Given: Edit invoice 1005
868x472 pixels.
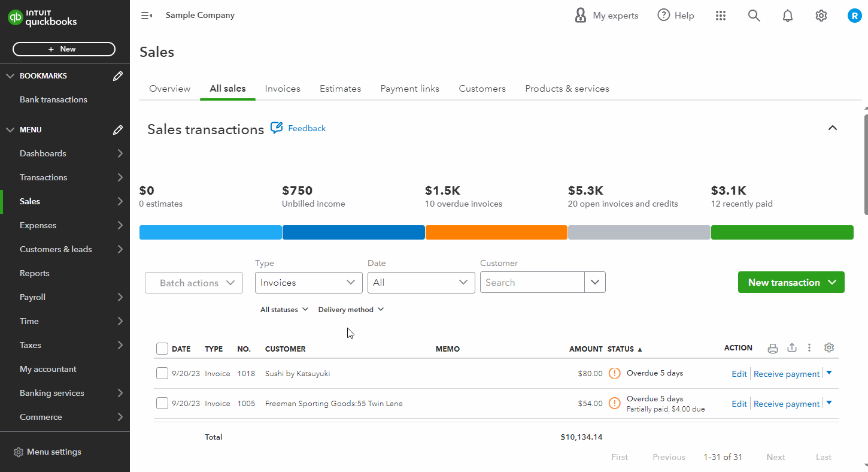Looking at the screenshot, I should pyautogui.click(x=739, y=404).
